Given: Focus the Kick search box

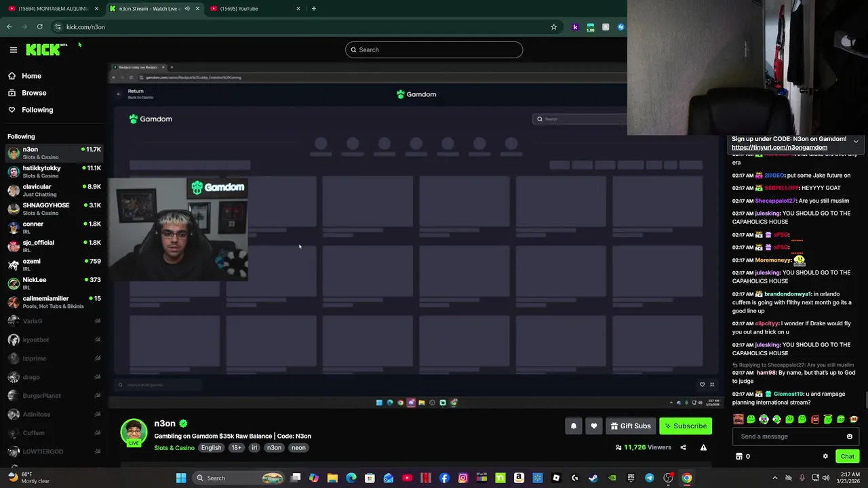Looking at the screenshot, I should click(x=434, y=49).
